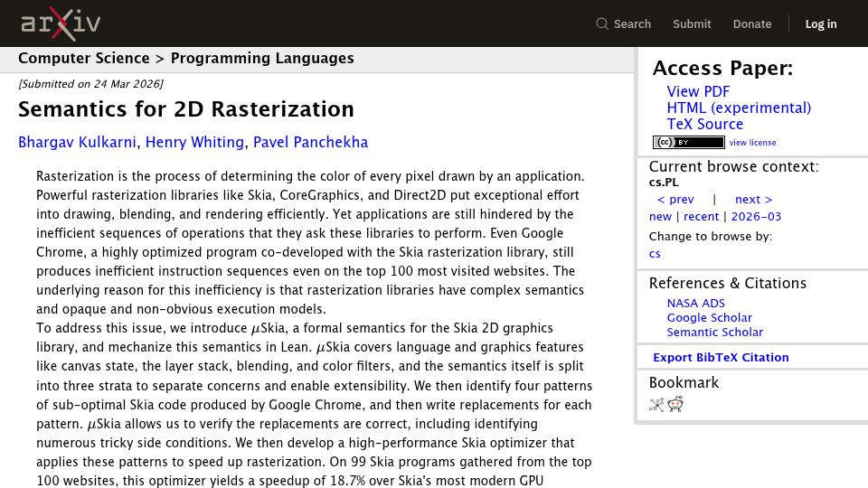The width and height of the screenshot is (868, 488).
Task: Open the recent cs.PL listings
Action: point(701,216)
